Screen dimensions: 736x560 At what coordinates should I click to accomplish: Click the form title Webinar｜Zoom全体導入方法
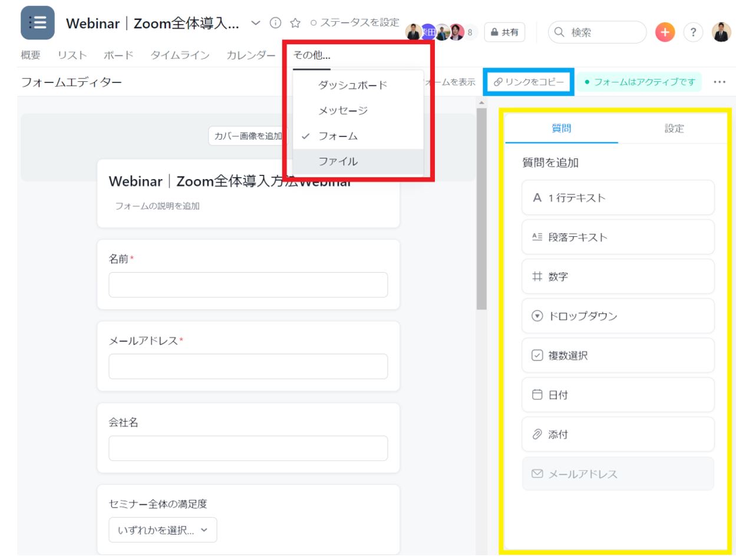(x=230, y=181)
